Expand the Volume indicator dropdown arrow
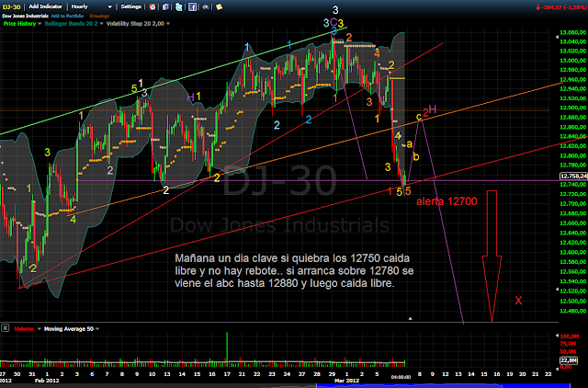The height and width of the screenshot is (388, 588). pos(39,329)
